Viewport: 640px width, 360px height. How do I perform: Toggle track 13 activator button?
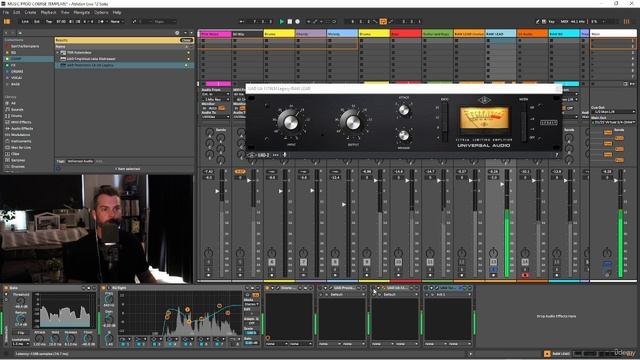pyautogui.click(x=493, y=262)
